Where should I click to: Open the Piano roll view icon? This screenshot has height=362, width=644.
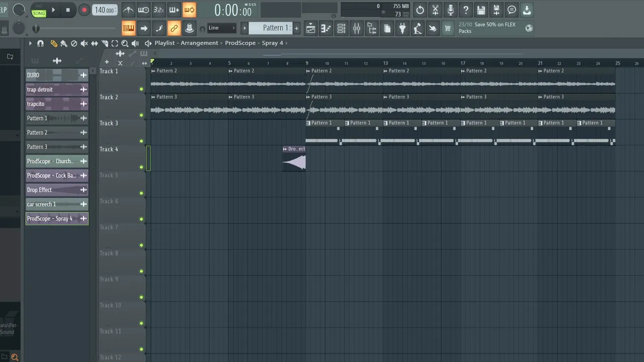coord(326,28)
